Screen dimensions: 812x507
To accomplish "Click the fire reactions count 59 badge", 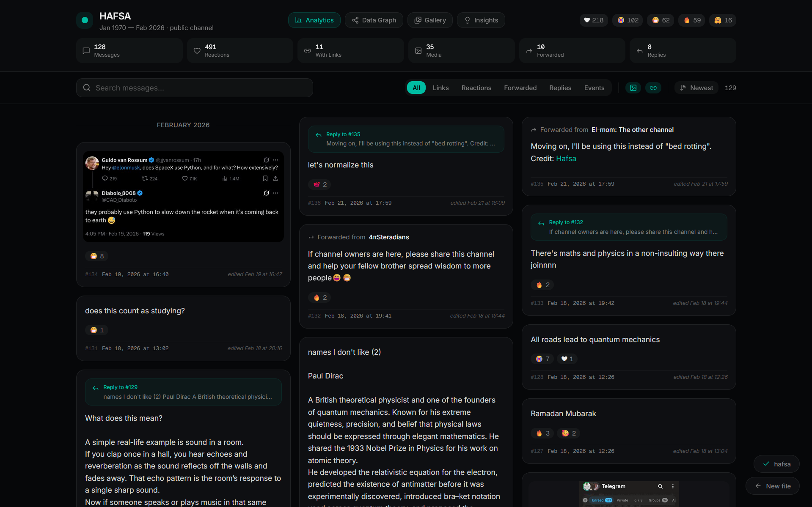I will point(691,20).
